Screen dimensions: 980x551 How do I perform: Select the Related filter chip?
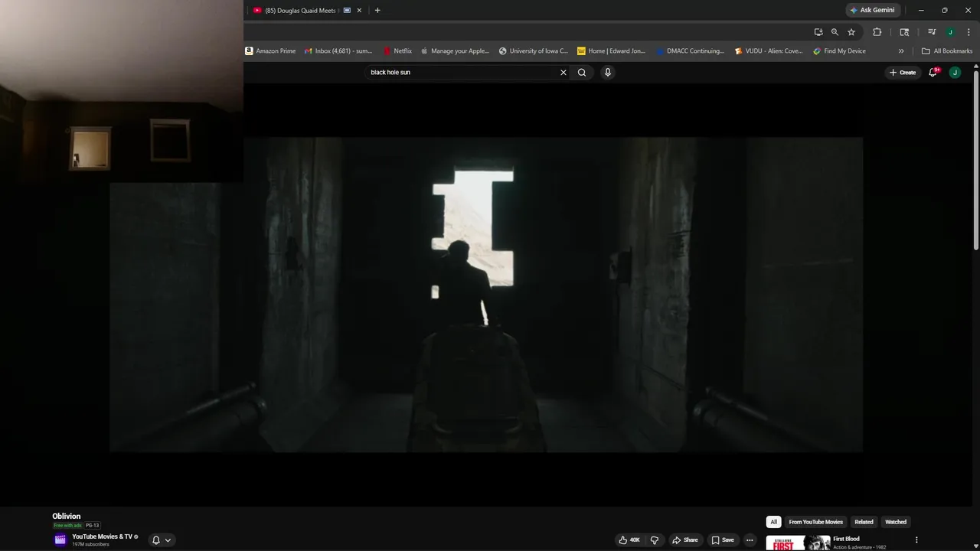point(864,522)
